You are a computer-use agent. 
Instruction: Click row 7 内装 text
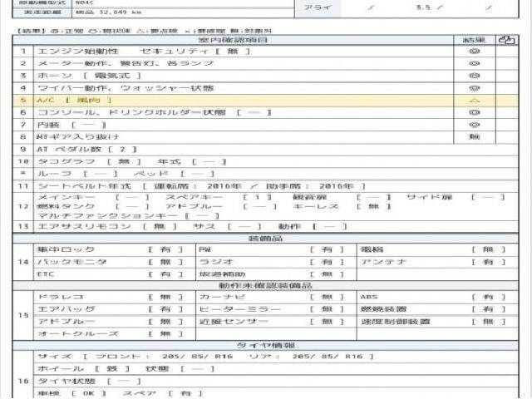(48, 125)
